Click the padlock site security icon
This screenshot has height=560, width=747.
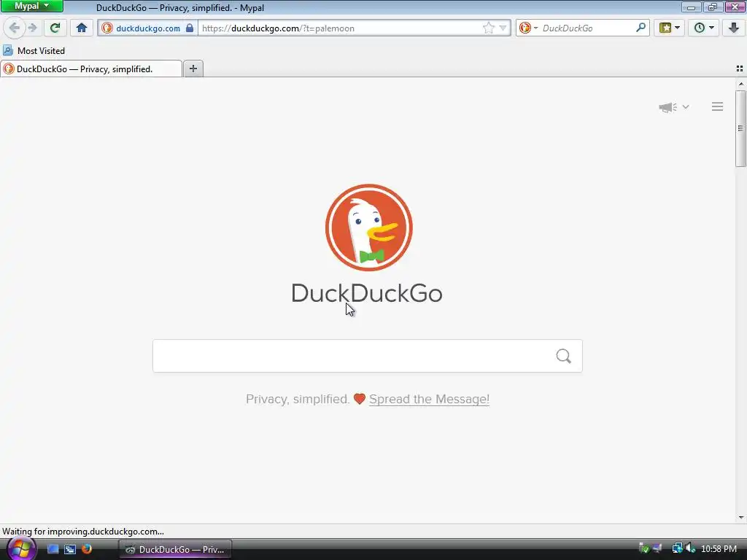(190, 28)
